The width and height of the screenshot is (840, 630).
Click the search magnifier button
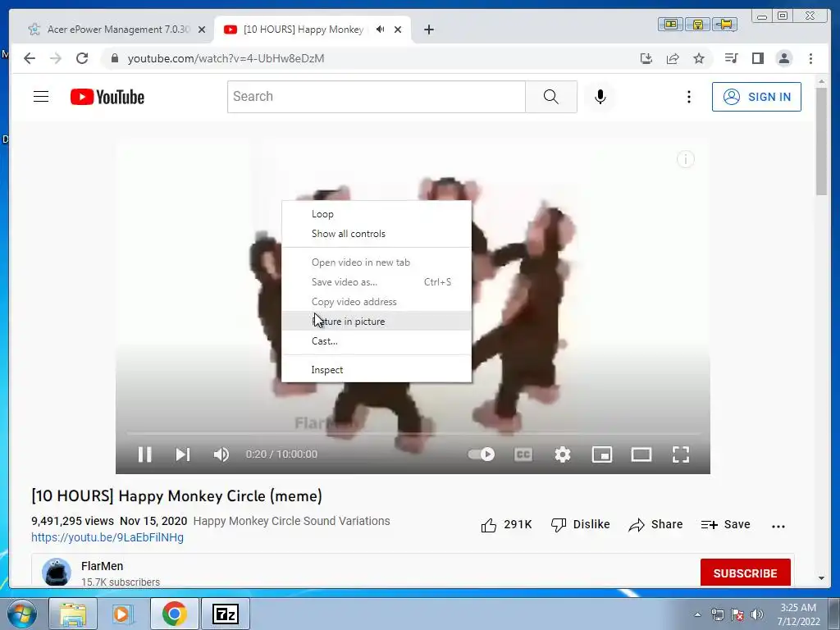(551, 97)
